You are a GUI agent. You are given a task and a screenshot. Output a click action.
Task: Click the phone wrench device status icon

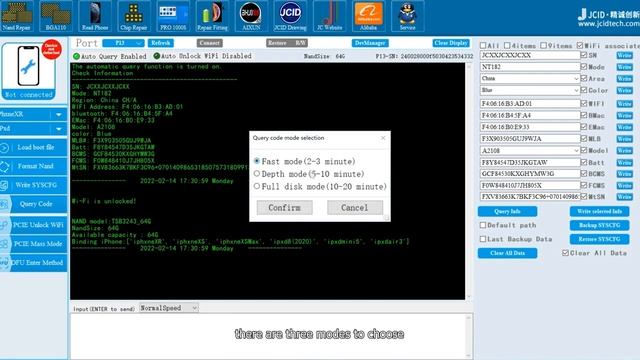tap(28, 66)
